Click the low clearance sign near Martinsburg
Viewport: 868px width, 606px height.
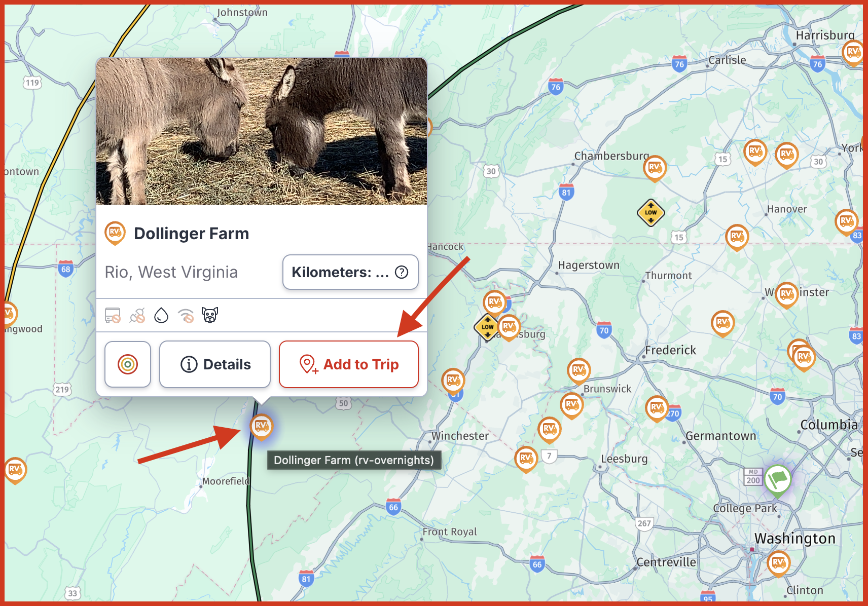(x=487, y=327)
